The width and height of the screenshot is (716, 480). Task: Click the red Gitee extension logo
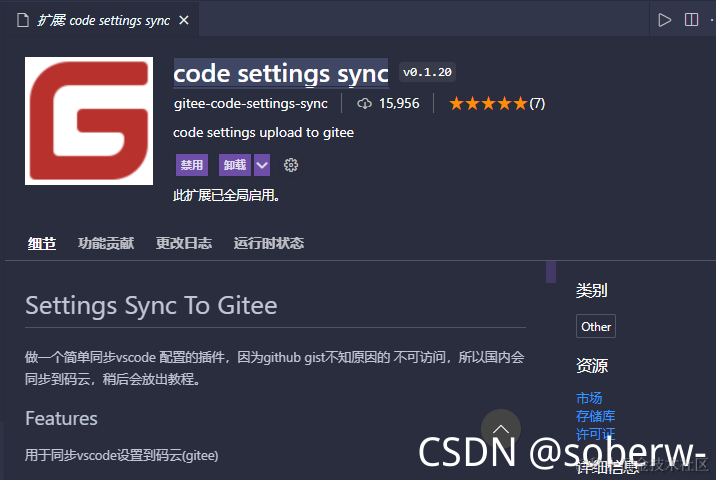[x=89, y=121]
